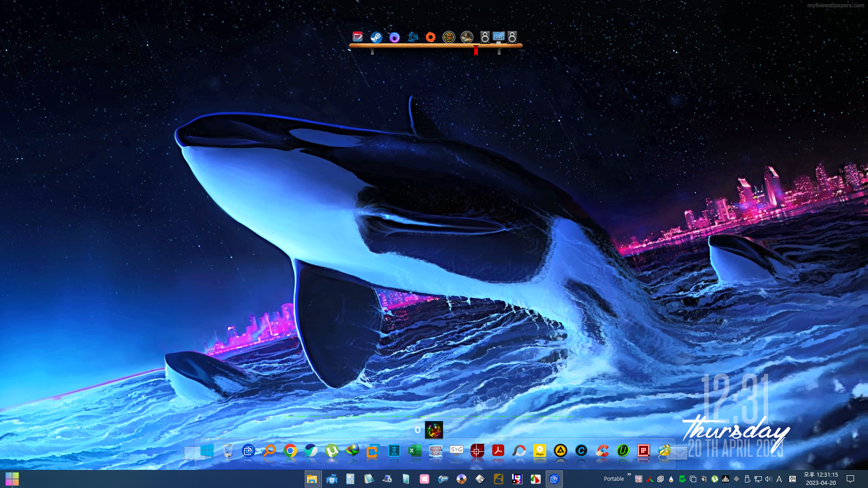Screen dimensions: 868x488
Task: Click the left speaker icon on the shelf
Action: pos(485,37)
